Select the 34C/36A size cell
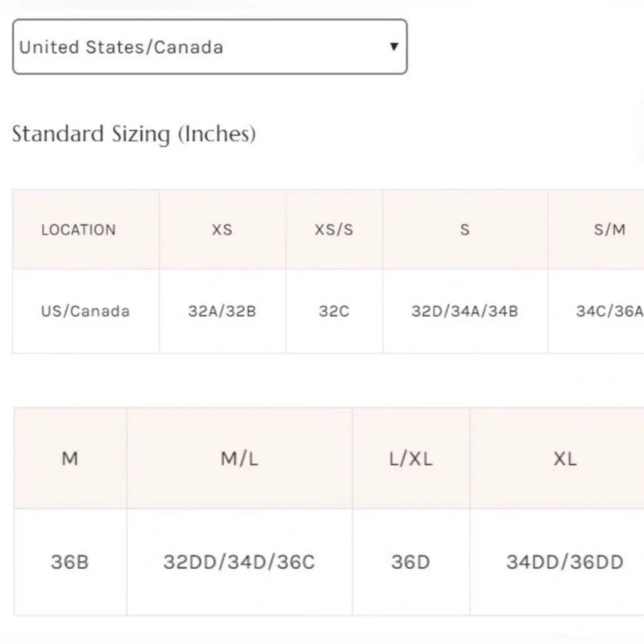This screenshot has height=644, width=644. (x=596, y=311)
